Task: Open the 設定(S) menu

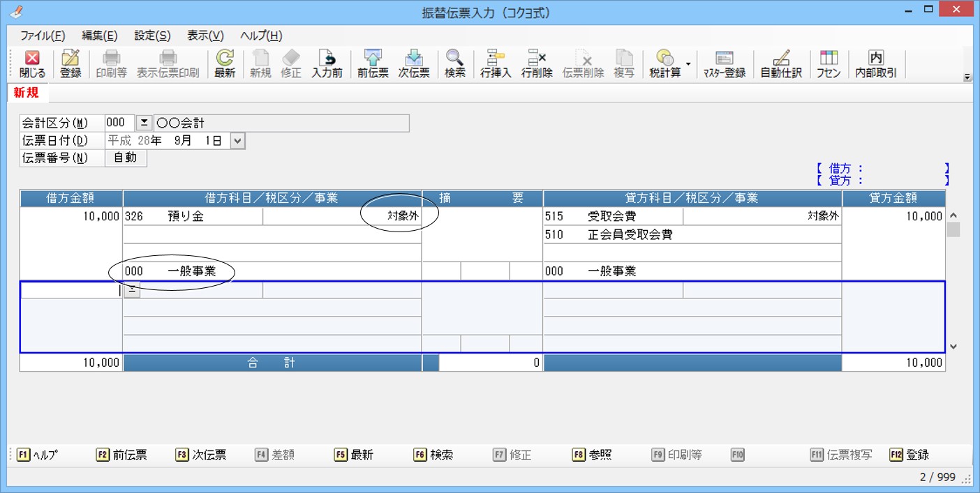Action: 152,36
